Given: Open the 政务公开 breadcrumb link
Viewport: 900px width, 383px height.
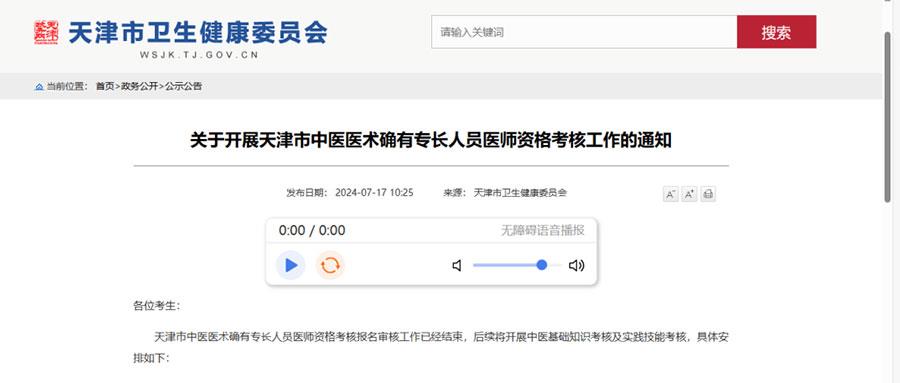Looking at the screenshot, I should pos(139,87).
